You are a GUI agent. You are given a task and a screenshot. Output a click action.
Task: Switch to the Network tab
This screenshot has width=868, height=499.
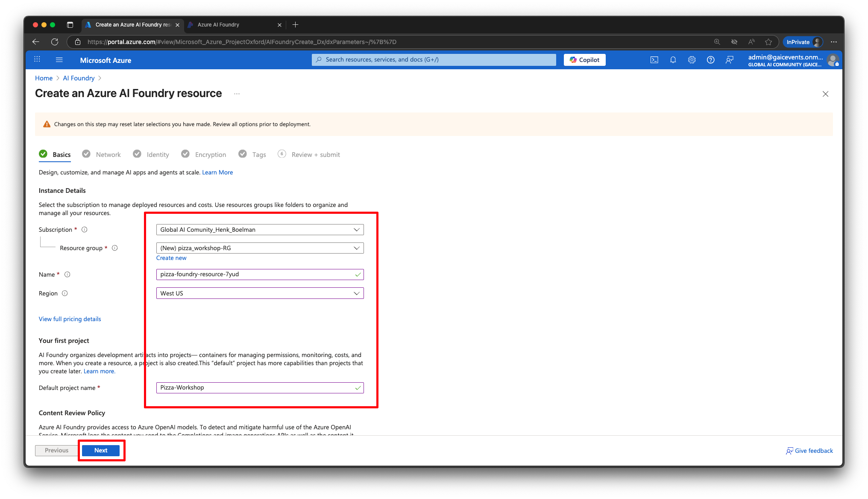pyautogui.click(x=108, y=155)
